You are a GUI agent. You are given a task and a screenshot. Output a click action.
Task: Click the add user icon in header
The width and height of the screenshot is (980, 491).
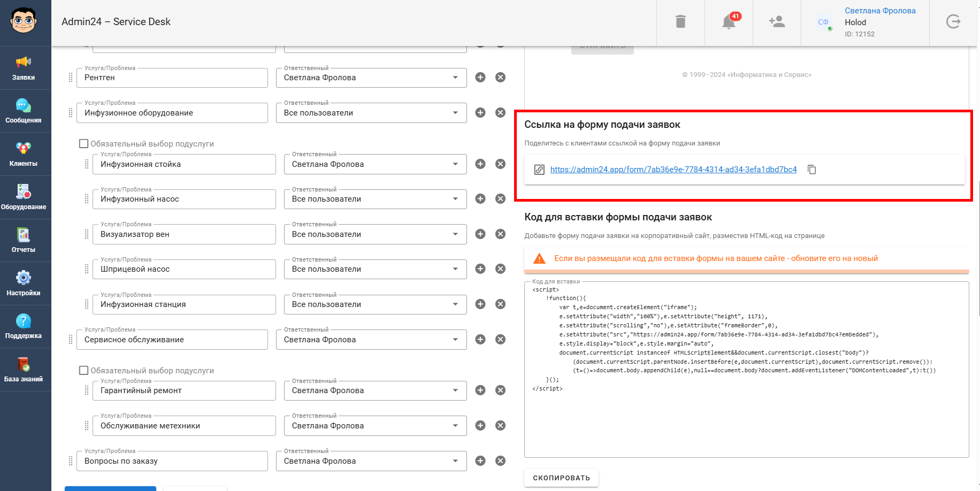777,21
